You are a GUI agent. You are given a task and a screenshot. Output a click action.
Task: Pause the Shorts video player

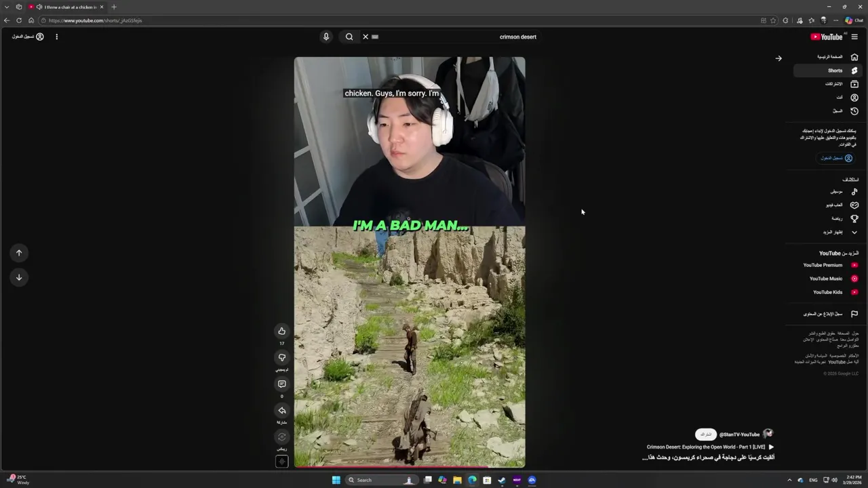click(x=410, y=262)
